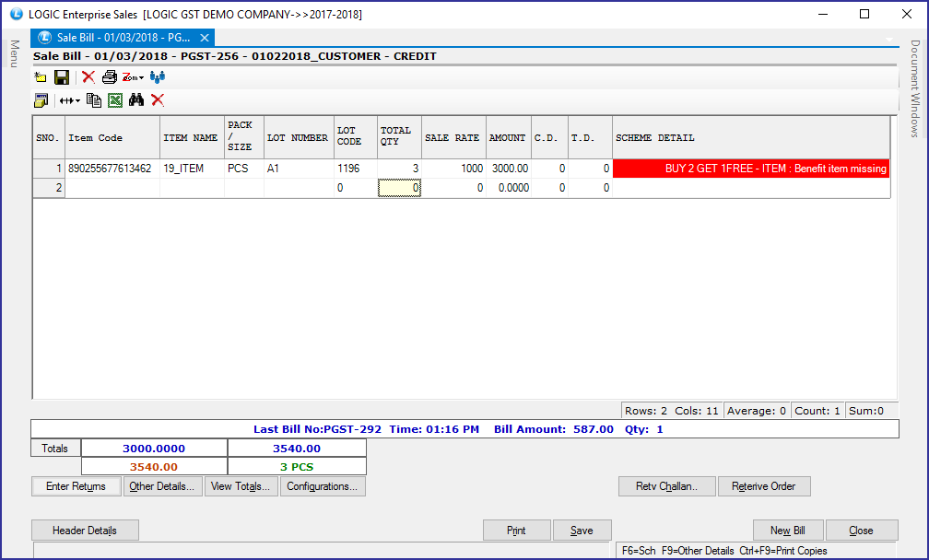Click the Close button at bottom right
This screenshot has height=560, width=929.
(861, 531)
